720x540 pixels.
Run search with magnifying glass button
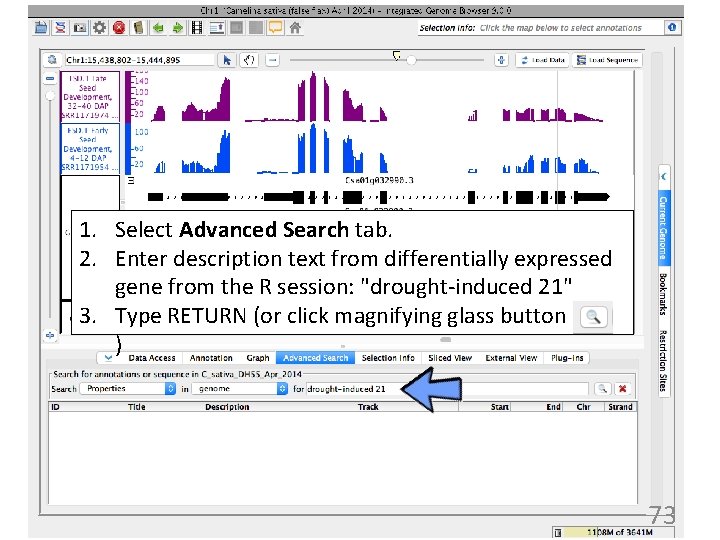(x=602, y=388)
